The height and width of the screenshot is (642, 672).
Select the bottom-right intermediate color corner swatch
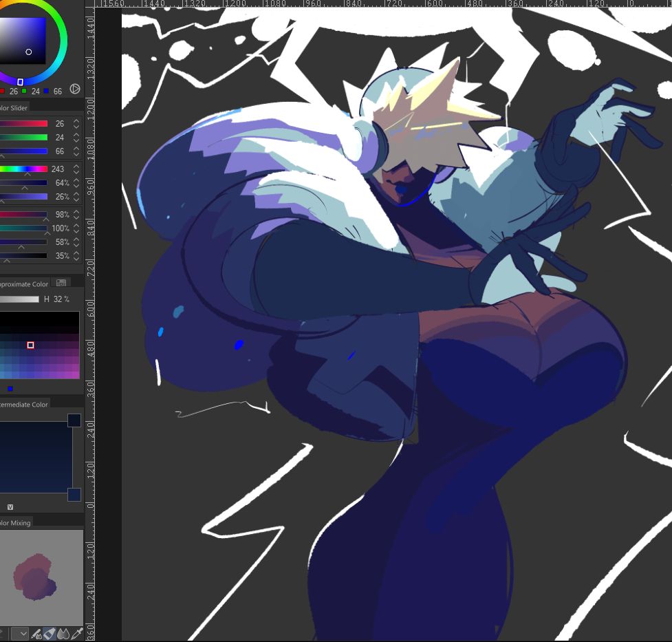pyautogui.click(x=74, y=495)
